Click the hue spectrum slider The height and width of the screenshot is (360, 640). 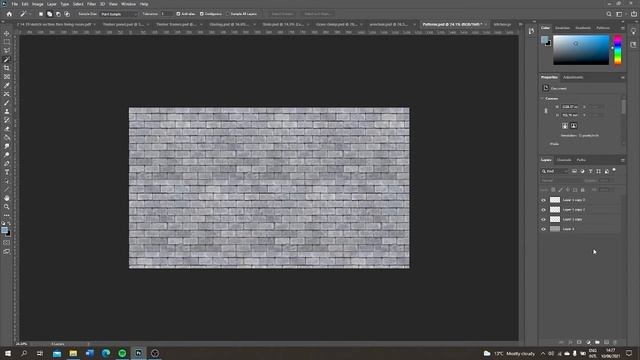(x=618, y=50)
